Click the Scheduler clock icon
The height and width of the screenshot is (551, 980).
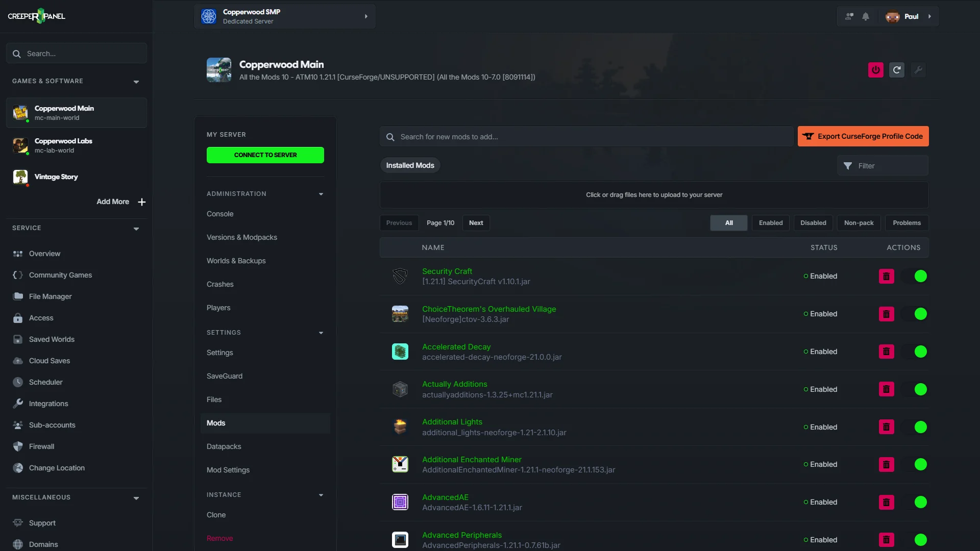click(18, 382)
